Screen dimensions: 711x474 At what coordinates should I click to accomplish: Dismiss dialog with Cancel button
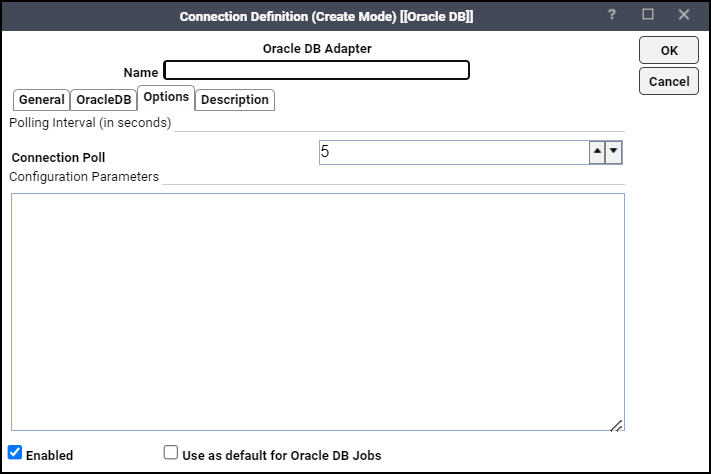coord(669,82)
